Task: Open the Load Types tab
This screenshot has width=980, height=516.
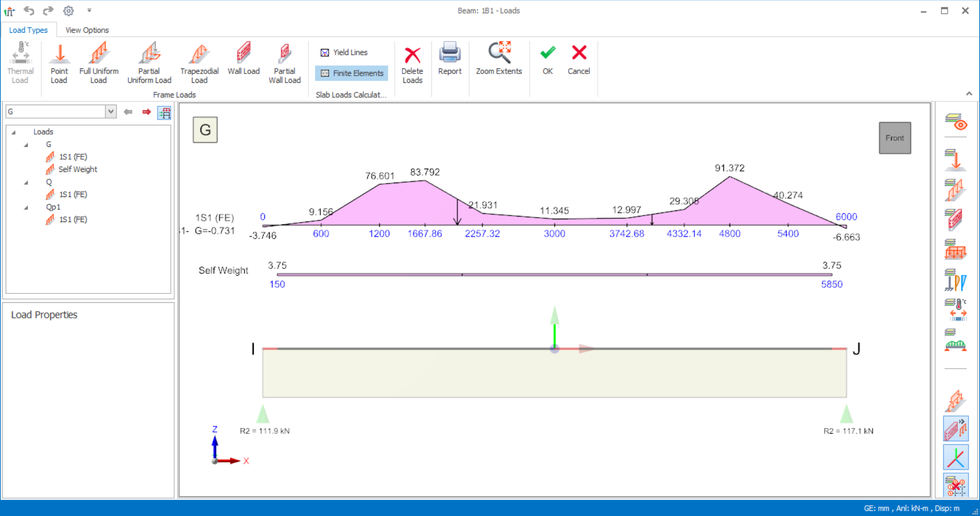Action: tap(28, 30)
